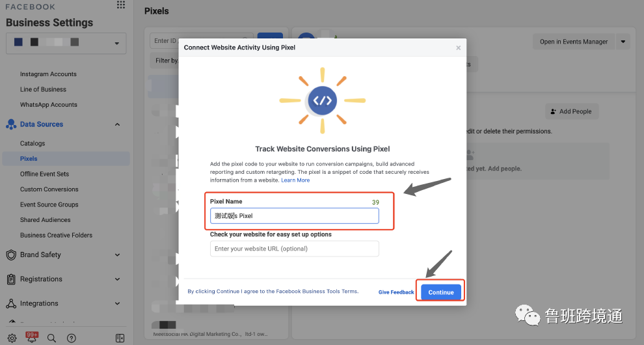Click Open in Events Manager button
The image size is (644, 345).
[x=574, y=42]
